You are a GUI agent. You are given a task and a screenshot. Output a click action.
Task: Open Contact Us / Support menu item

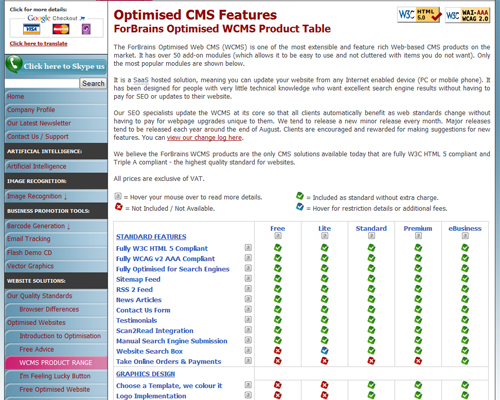tap(56, 137)
